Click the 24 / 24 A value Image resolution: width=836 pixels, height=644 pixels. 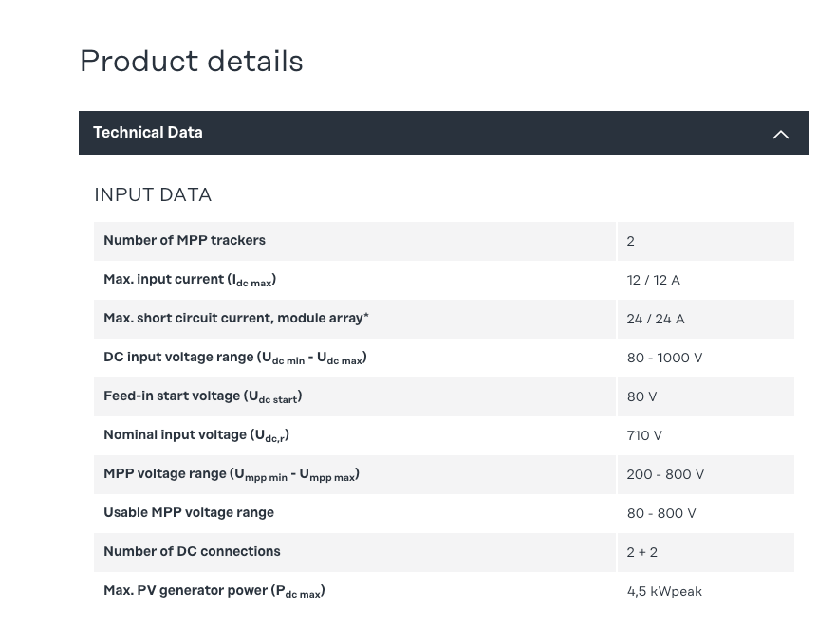655,319
